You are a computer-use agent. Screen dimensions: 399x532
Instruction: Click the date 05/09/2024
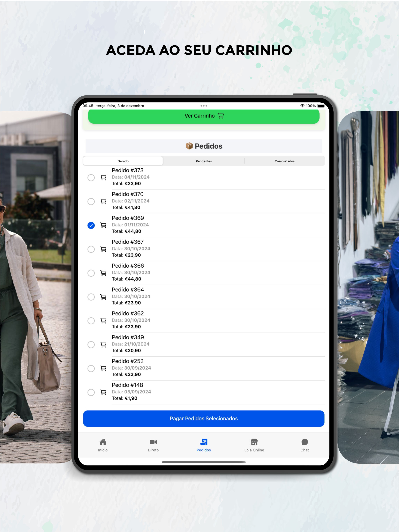click(x=137, y=392)
